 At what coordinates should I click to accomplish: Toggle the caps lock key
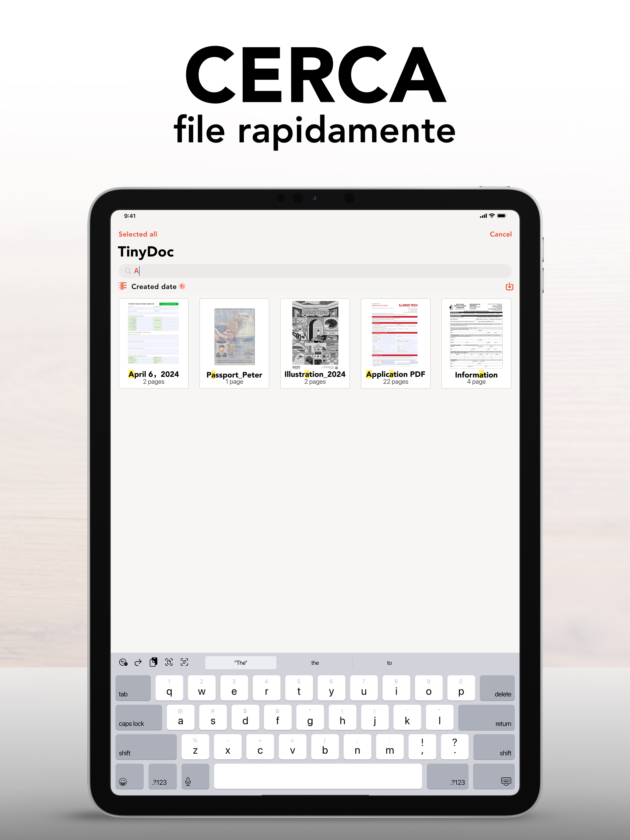(139, 717)
